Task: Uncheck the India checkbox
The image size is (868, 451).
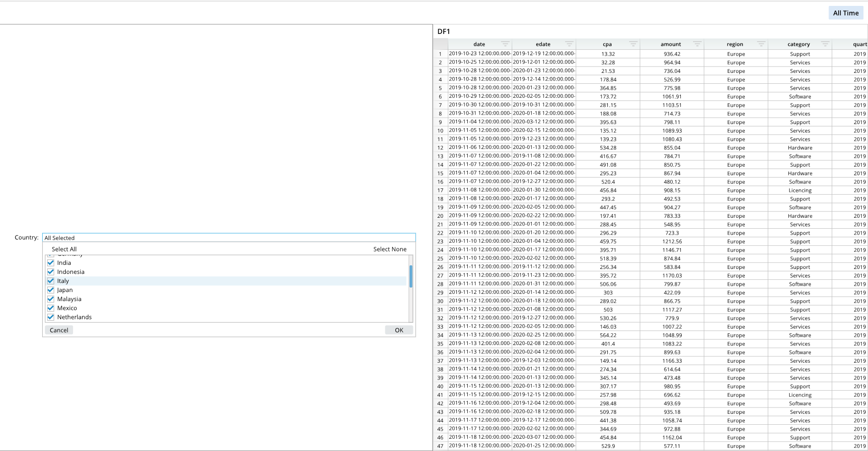Action: 51,263
